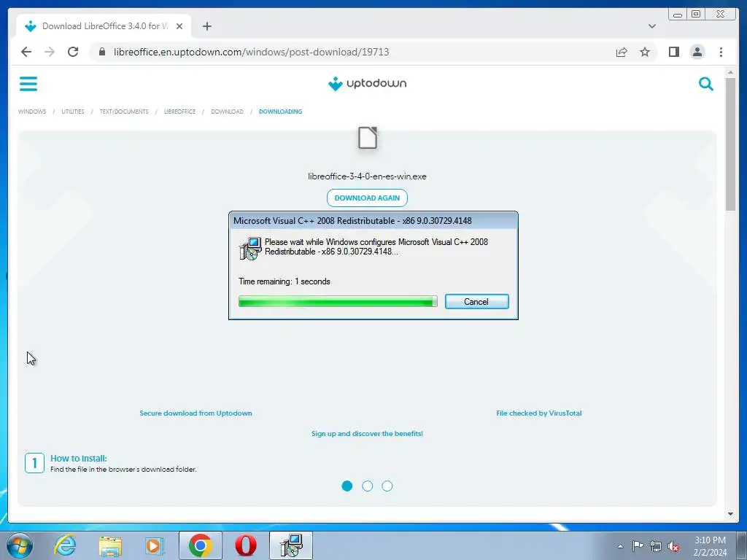Click Action Center flag in tray
Image resolution: width=747 pixels, height=560 pixels.
[638, 546]
